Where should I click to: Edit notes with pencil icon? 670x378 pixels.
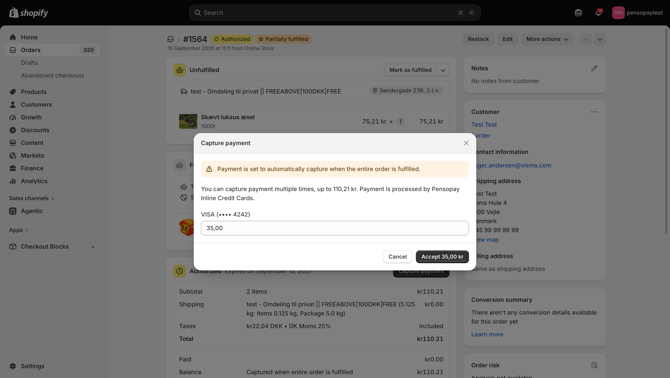(594, 68)
